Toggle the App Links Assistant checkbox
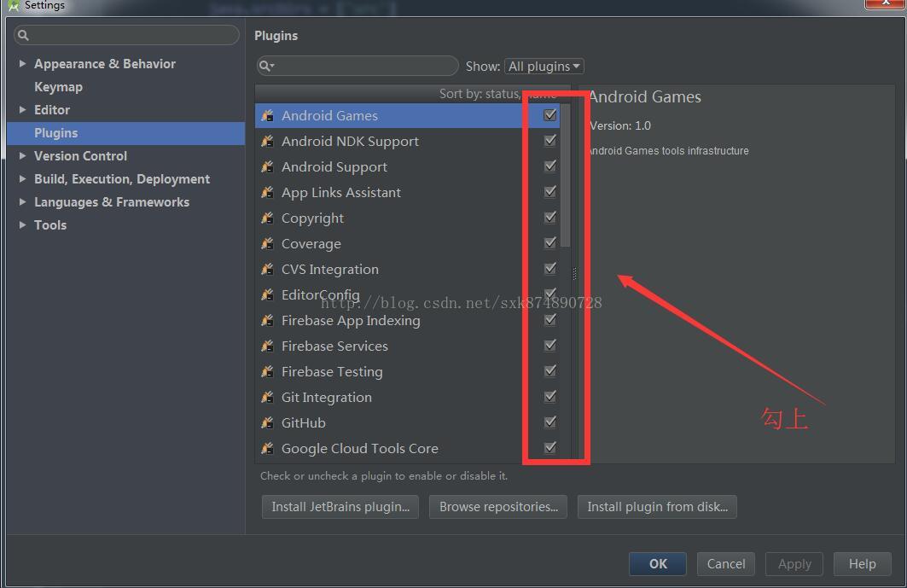907x588 pixels. tap(550, 191)
